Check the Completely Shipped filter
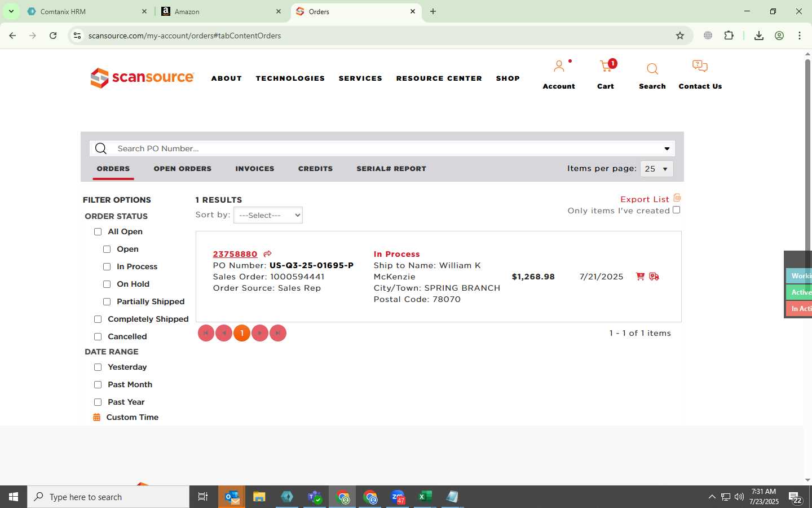 tap(98, 319)
